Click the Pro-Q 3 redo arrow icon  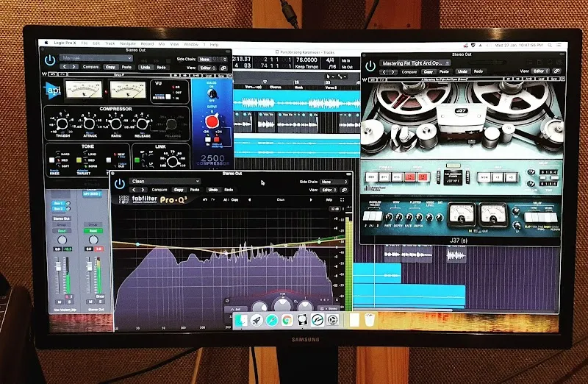(212, 199)
